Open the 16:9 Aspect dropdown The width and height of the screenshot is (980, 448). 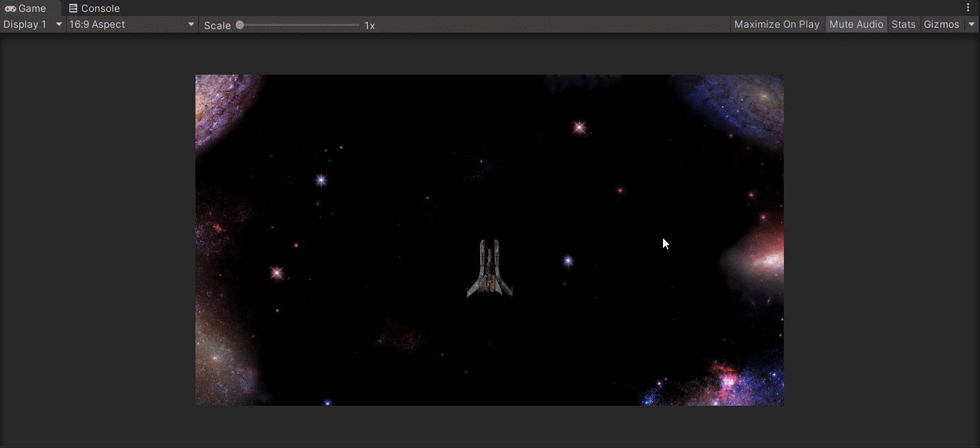pos(132,24)
